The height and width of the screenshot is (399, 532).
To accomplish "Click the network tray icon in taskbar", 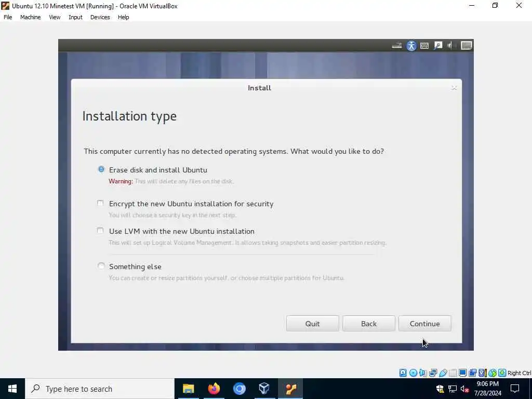I will point(453,389).
